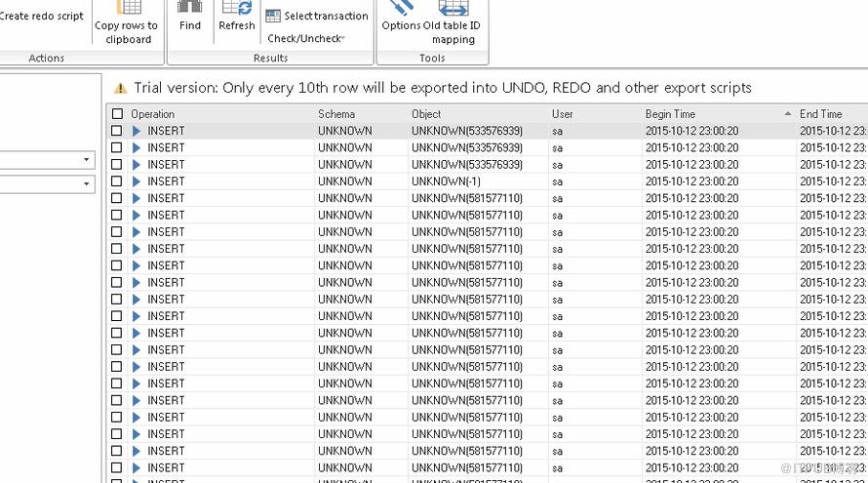Click the Find toolbar icon
The height and width of the screenshot is (483, 868).
[x=189, y=8]
